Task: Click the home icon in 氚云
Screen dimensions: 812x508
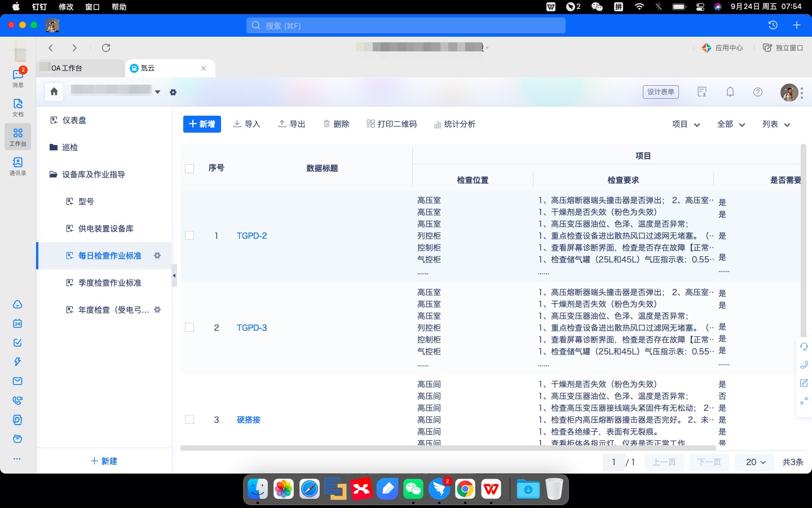Action: point(54,91)
